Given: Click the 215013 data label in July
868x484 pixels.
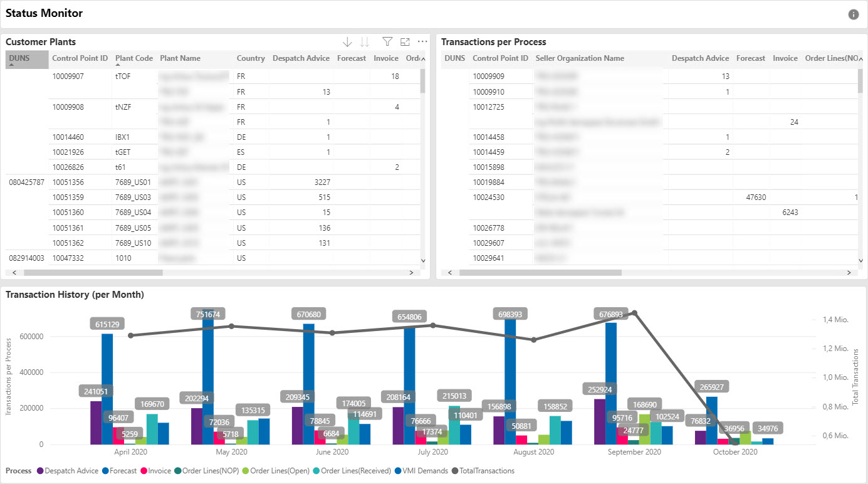Looking at the screenshot, I should pos(454,396).
